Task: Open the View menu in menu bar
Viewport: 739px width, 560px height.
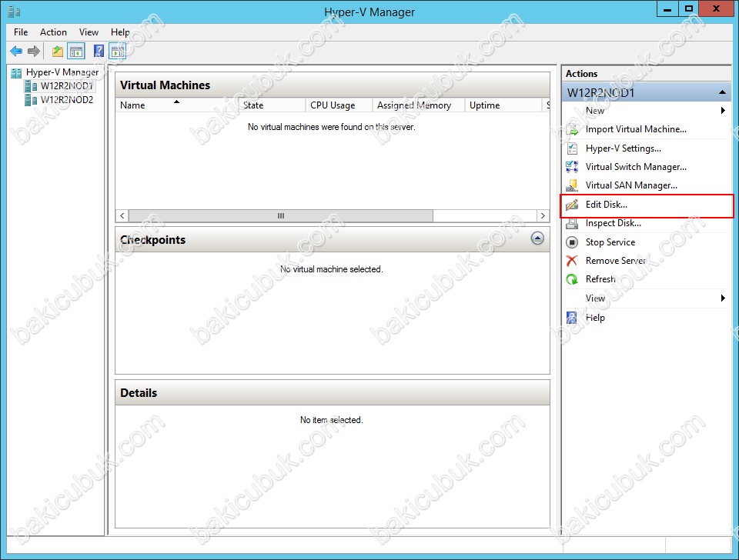Action: pyautogui.click(x=89, y=32)
